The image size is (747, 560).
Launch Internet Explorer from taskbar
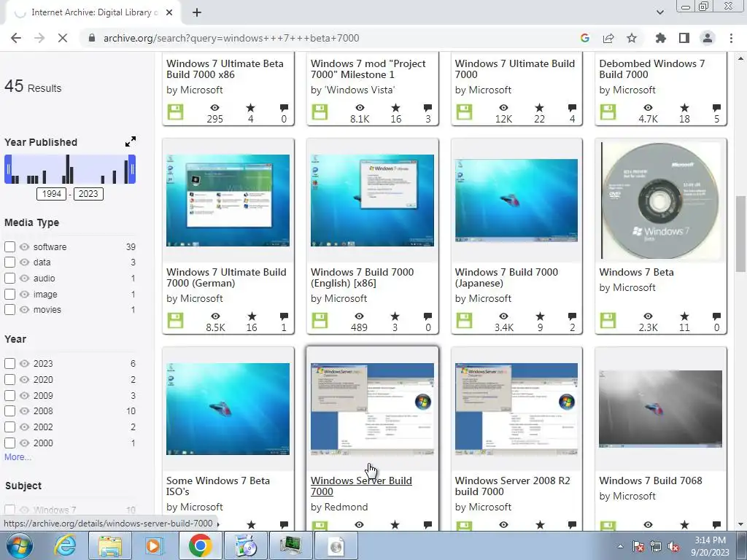65,545
